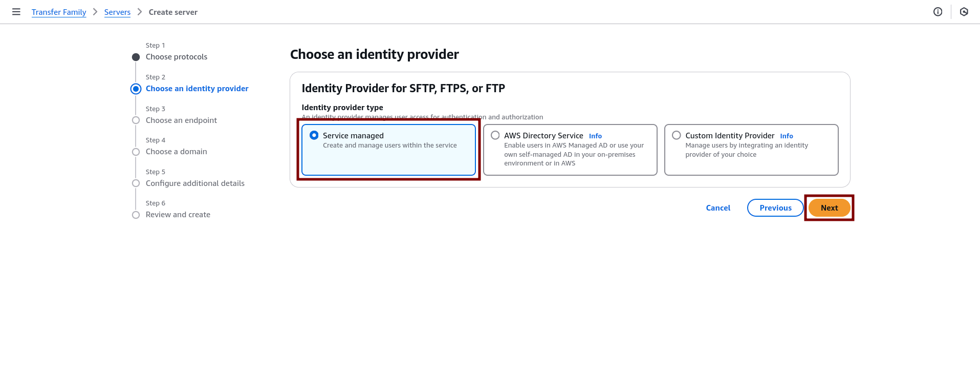
Task: Click Step 4 Choose a domain
Action: (x=176, y=151)
